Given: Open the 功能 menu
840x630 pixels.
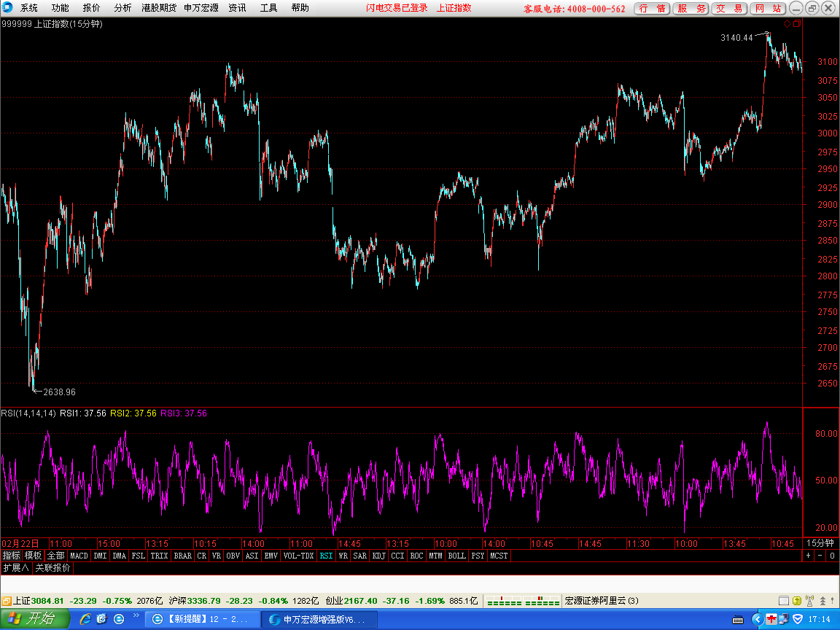Looking at the screenshot, I should pos(60,8).
